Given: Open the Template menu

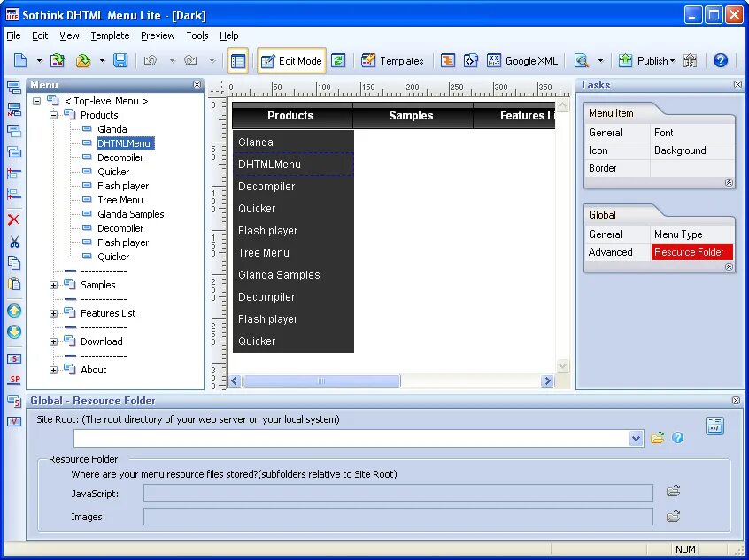Looking at the screenshot, I should point(111,35).
